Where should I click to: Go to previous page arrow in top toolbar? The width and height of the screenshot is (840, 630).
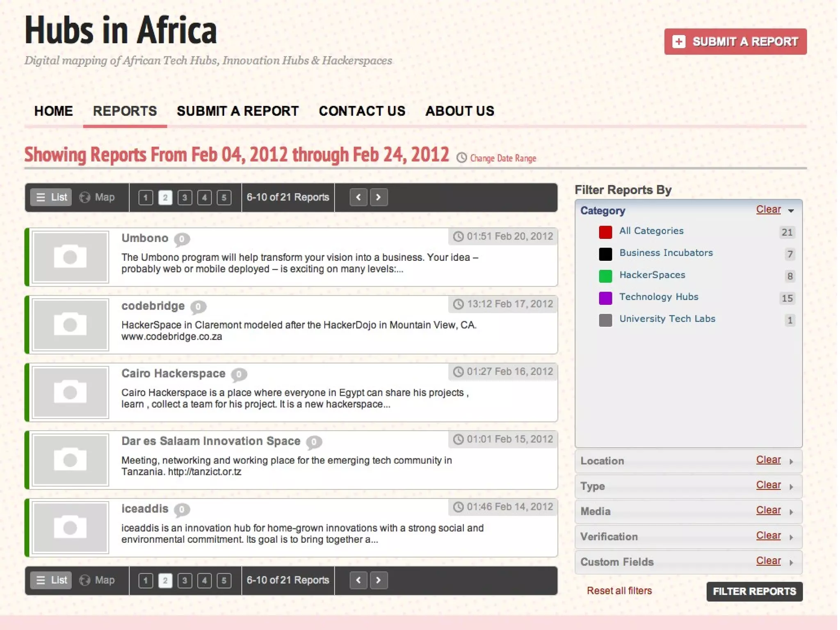[358, 197]
